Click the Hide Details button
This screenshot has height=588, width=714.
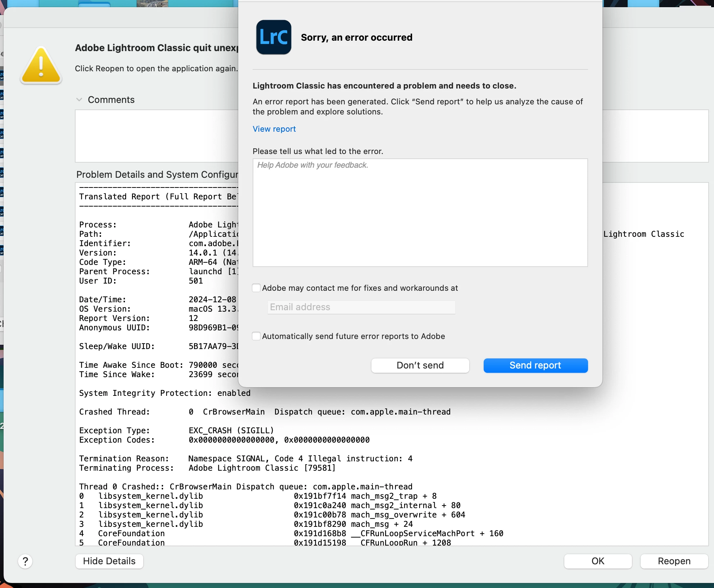[109, 561]
